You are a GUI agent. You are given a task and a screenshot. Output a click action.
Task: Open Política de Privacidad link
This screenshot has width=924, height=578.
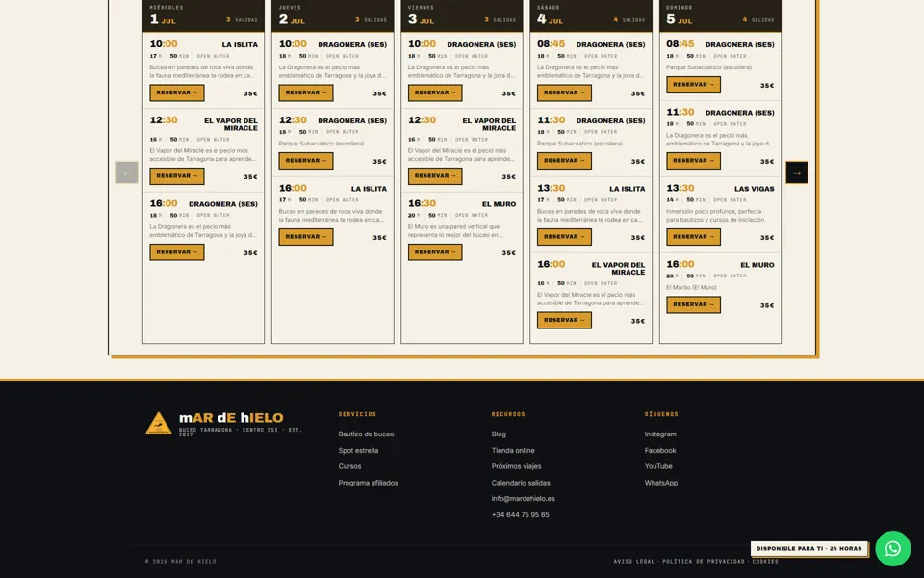703,562
